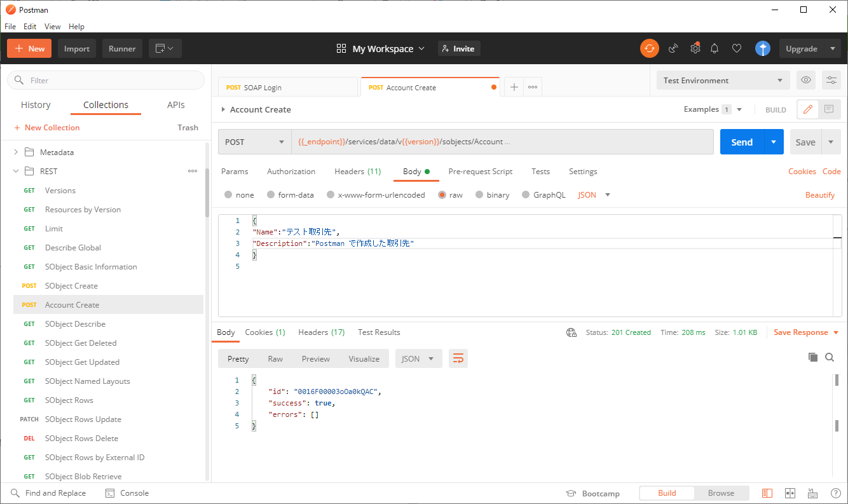The width and height of the screenshot is (848, 504).
Task: Expand the Account Create request title triangle
Action: pyautogui.click(x=223, y=109)
